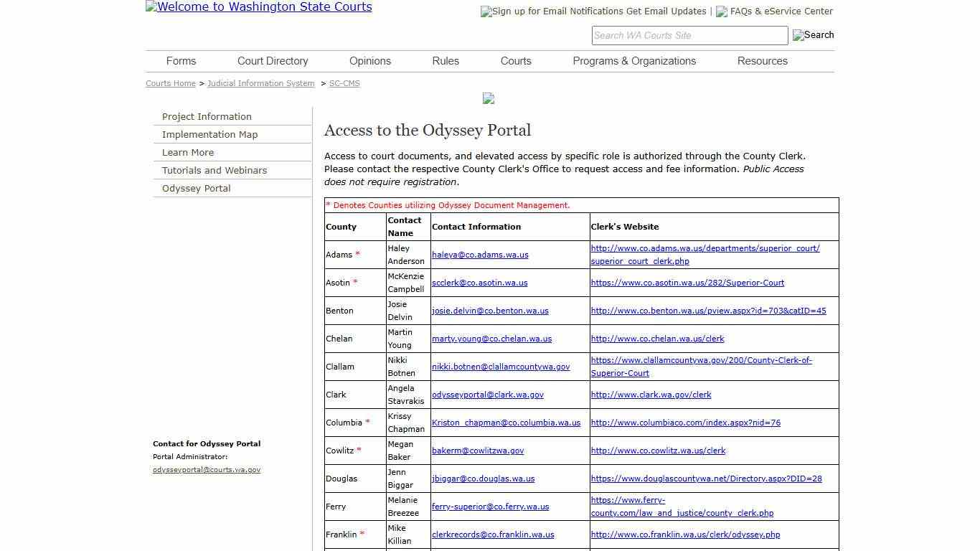The width and height of the screenshot is (980, 551).
Task: Select Programs & Organizations in navigation
Action: pyautogui.click(x=634, y=61)
